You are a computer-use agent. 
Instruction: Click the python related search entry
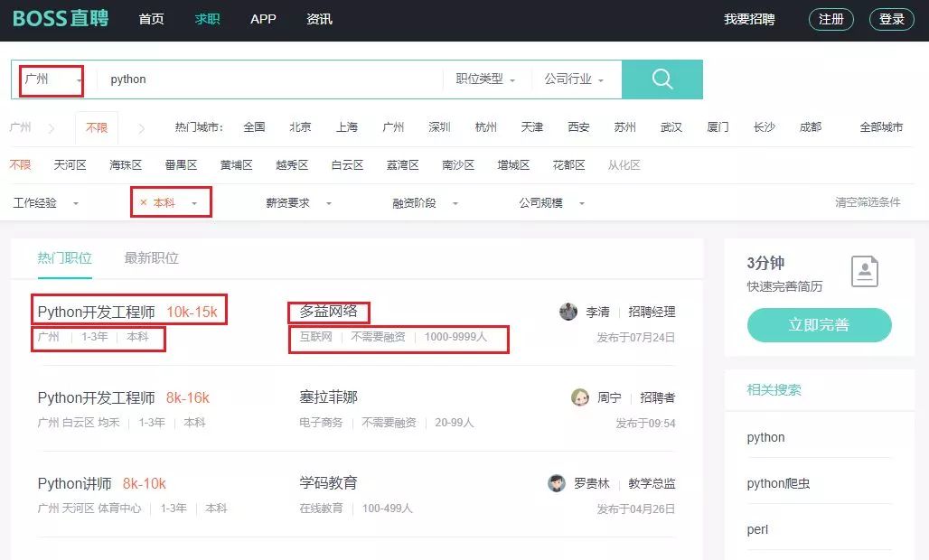pyautogui.click(x=766, y=437)
